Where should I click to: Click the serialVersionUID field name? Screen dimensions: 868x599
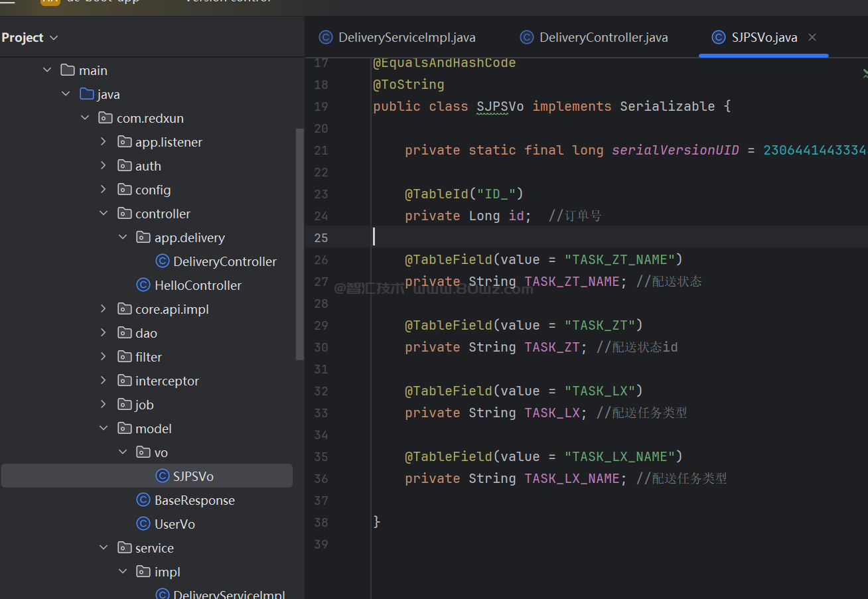[676, 151]
